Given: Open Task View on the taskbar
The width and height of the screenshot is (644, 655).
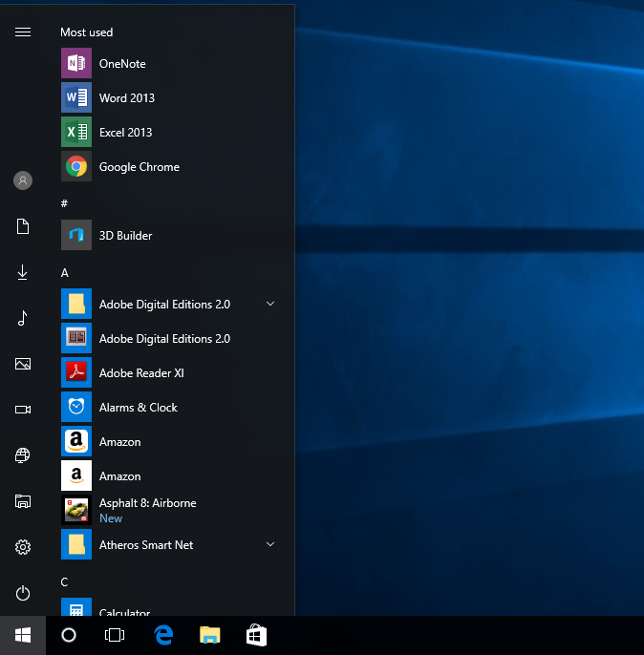Looking at the screenshot, I should pos(115,635).
